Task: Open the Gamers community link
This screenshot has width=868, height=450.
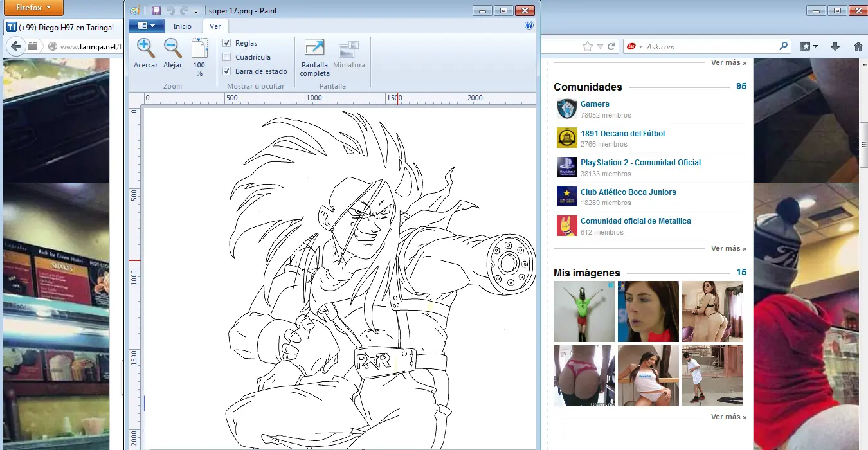Action: [595, 104]
